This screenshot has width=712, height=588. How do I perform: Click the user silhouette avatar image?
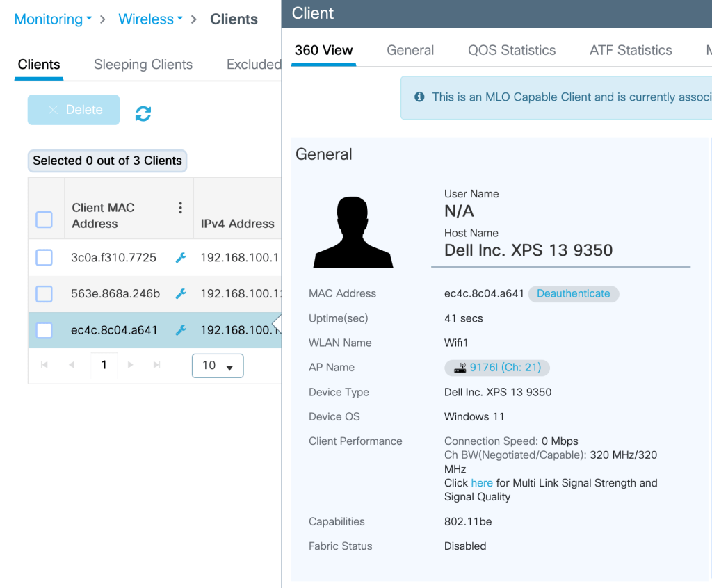353,232
